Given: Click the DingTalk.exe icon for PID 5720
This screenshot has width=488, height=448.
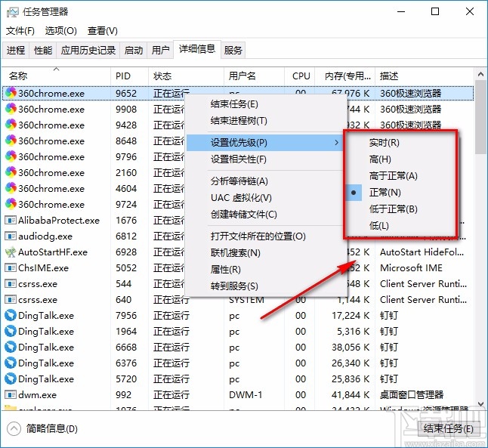Looking at the screenshot, I should pos(11,378).
